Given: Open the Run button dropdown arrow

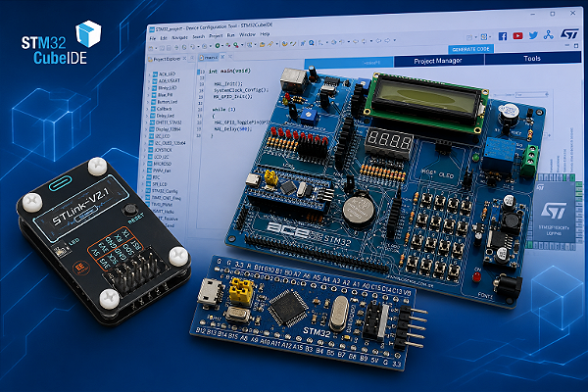Looking at the screenshot, I should (x=222, y=46).
